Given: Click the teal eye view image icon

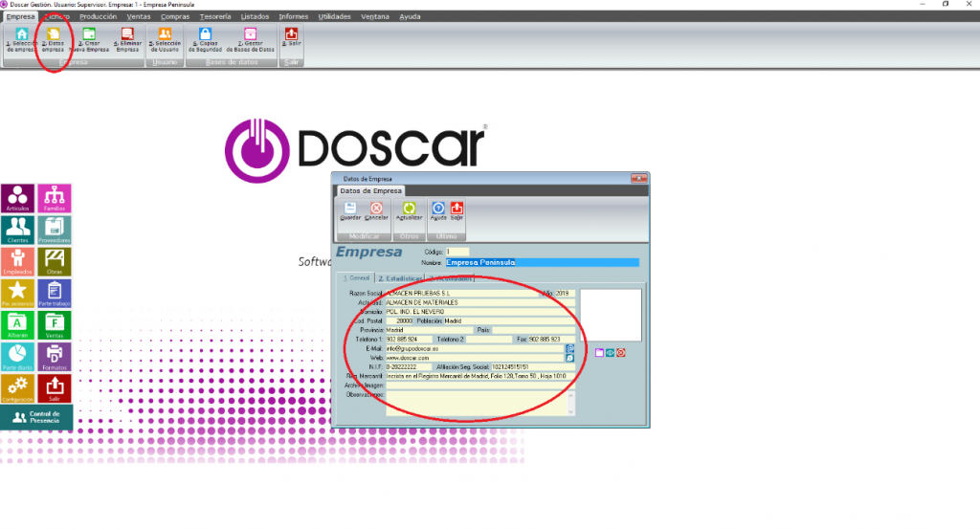Looking at the screenshot, I should tap(610, 353).
